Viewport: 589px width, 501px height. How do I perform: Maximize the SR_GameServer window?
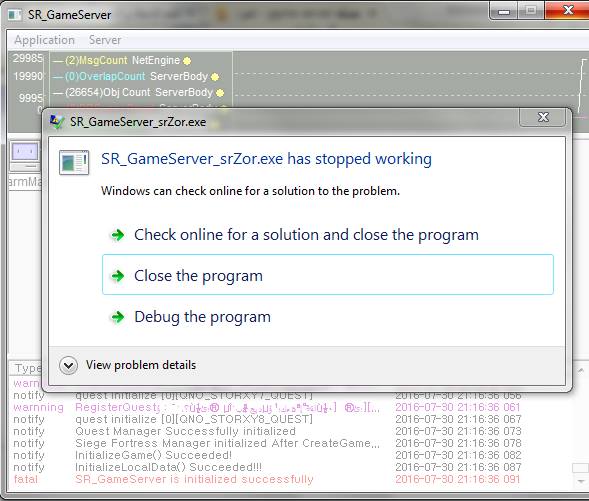pos(531,11)
